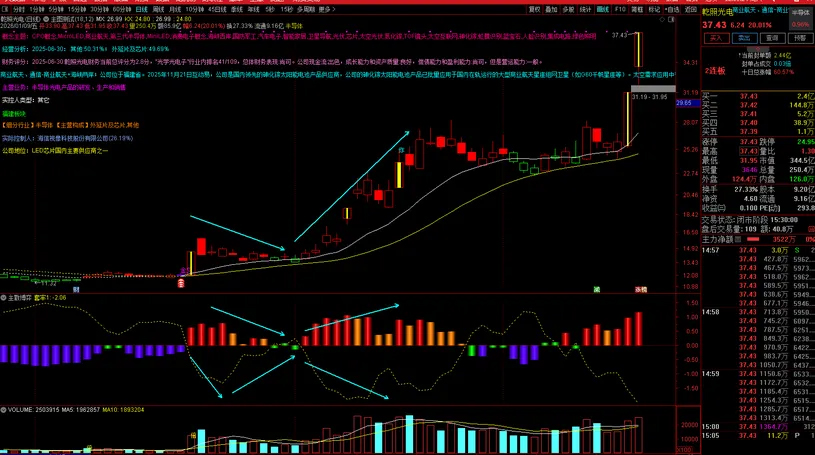Image resolution: width=815 pixels, height=455 pixels.
Task: Click the 多股 multi-stock button
Action: coord(569,9)
